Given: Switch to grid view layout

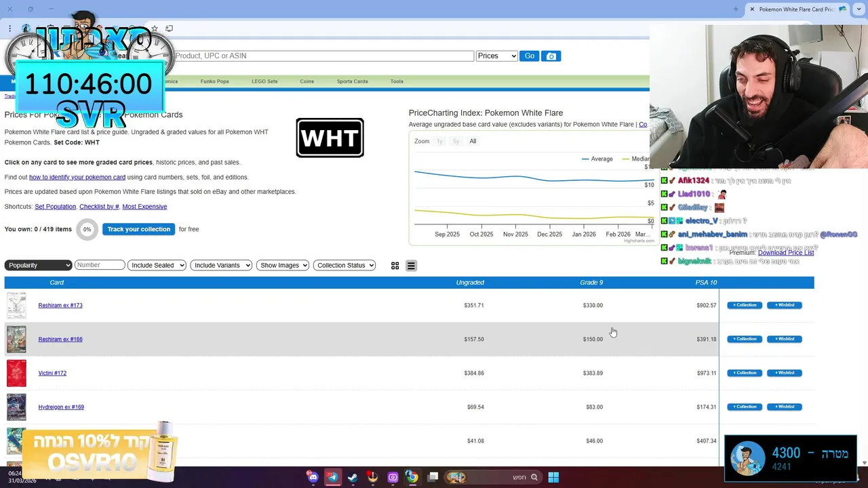Looking at the screenshot, I should coord(395,266).
